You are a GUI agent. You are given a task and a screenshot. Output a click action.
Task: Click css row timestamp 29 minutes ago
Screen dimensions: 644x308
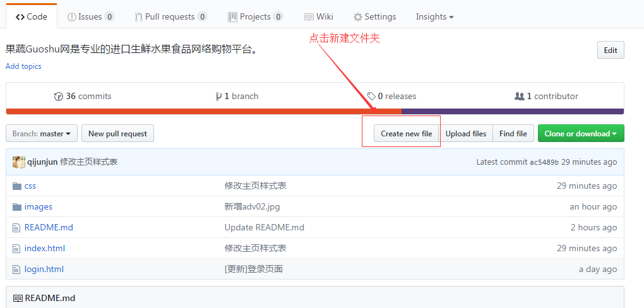coord(587,186)
